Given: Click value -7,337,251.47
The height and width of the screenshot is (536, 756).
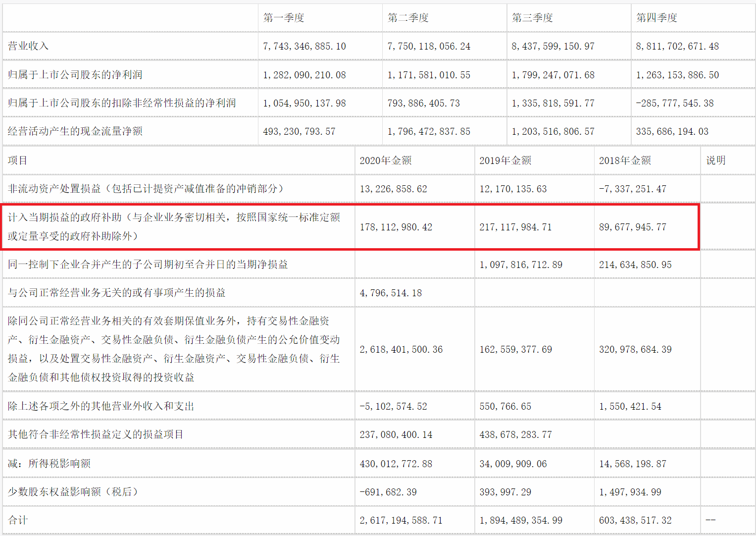Looking at the screenshot, I should (x=633, y=189).
